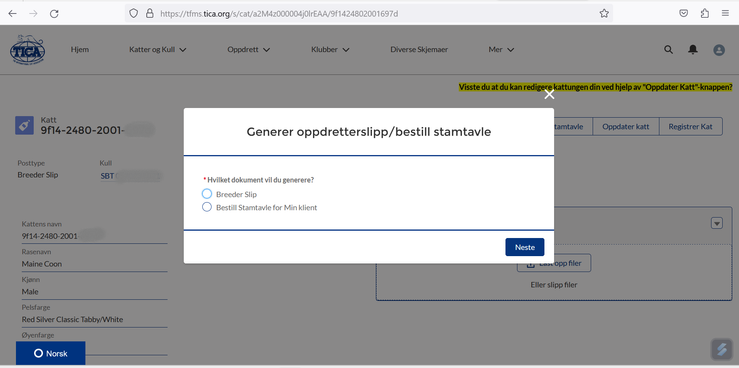Open the Pocket save icon
Viewport: 739px width, 368px height.
click(x=683, y=14)
